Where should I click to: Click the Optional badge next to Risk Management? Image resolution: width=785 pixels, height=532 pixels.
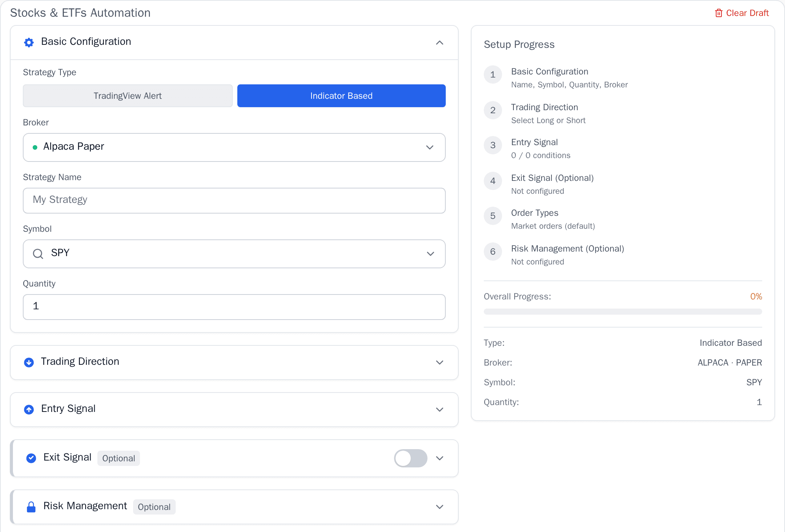click(x=154, y=507)
